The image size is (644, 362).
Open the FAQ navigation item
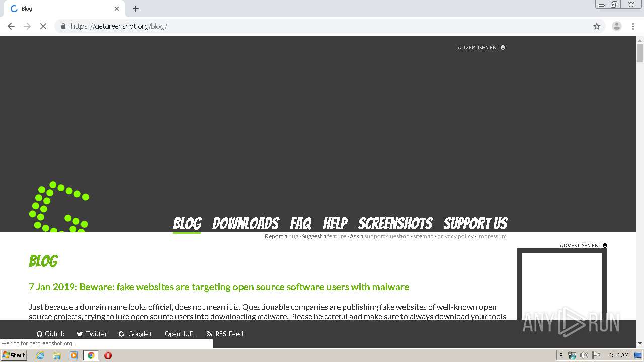[x=301, y=224]
